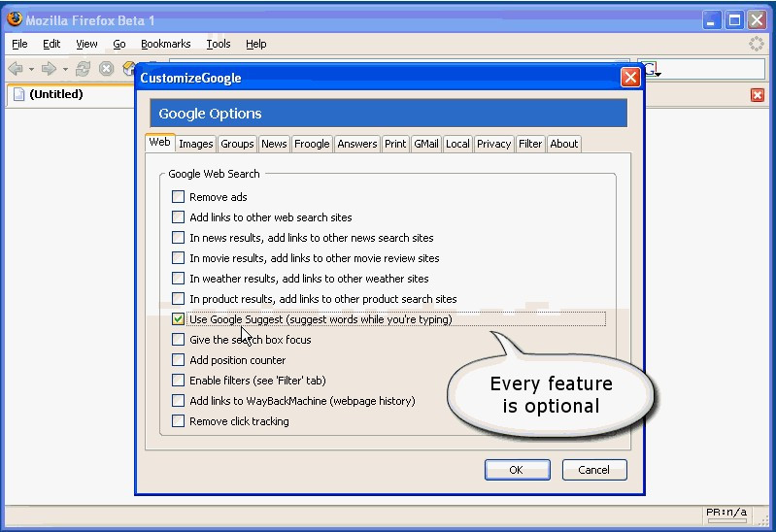
Task: Switch to the Filter tab
Action: (530, 144)
